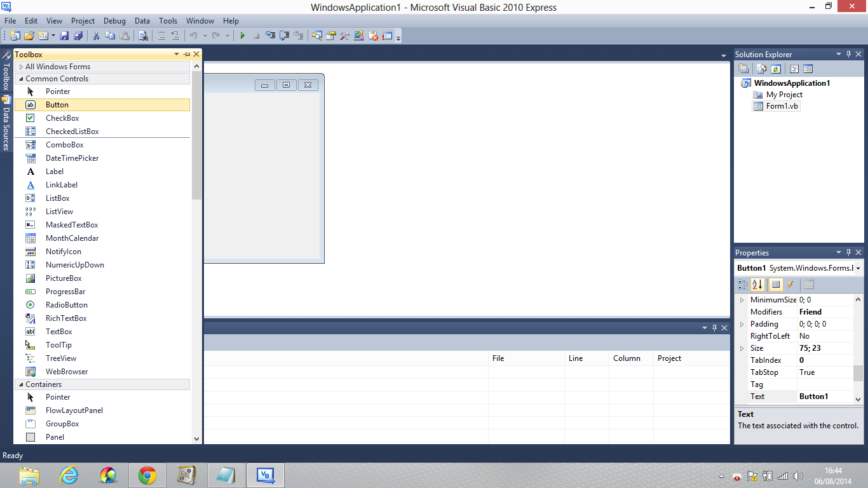Expand the MinimumSize property
868x488 pixels.
[x=742, y=300]
